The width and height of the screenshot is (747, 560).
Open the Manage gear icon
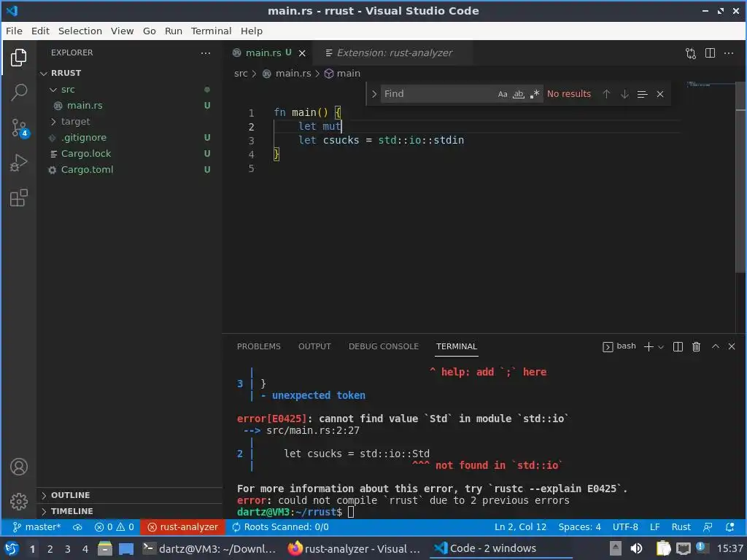click(18, 502)
